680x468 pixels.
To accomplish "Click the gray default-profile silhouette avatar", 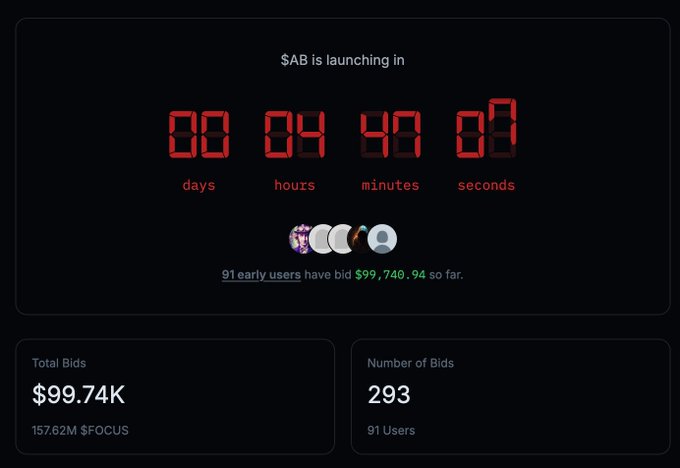I will [383, 239].
